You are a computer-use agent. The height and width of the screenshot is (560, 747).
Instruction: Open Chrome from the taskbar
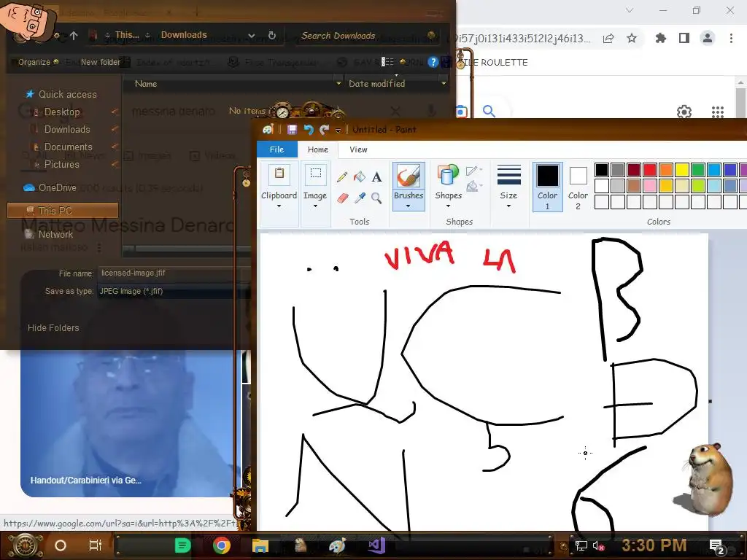click(221, 545)
